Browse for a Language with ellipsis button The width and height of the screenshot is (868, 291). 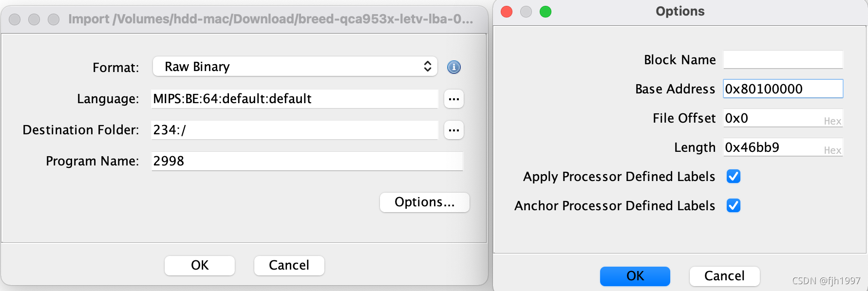453,99
